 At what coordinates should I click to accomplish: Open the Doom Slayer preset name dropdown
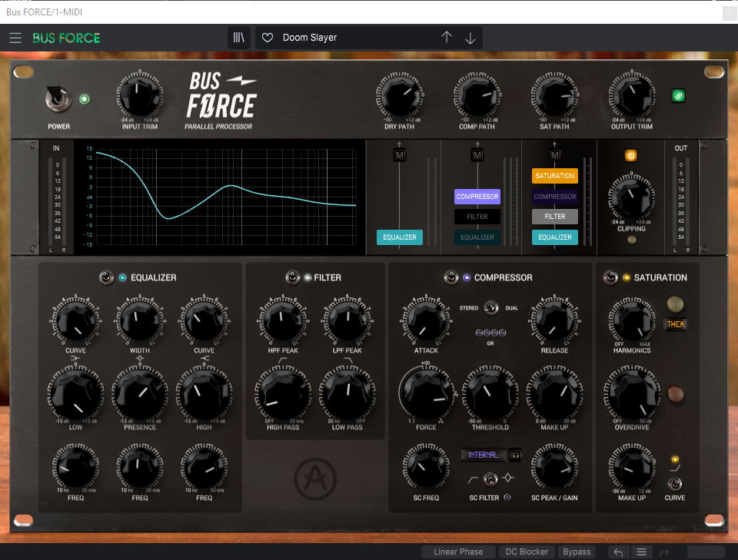pos(346,38)
